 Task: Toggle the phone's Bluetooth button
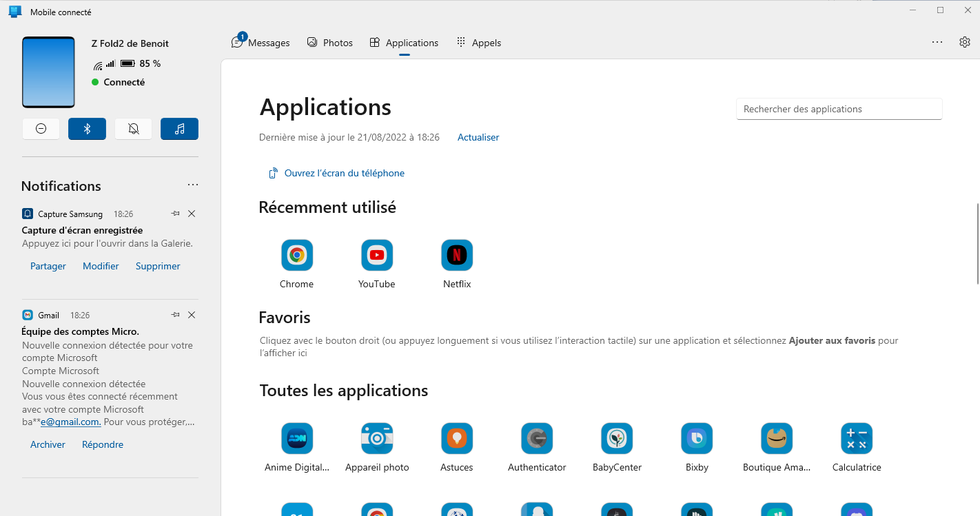pyautogui.click(x=87, y=129)
